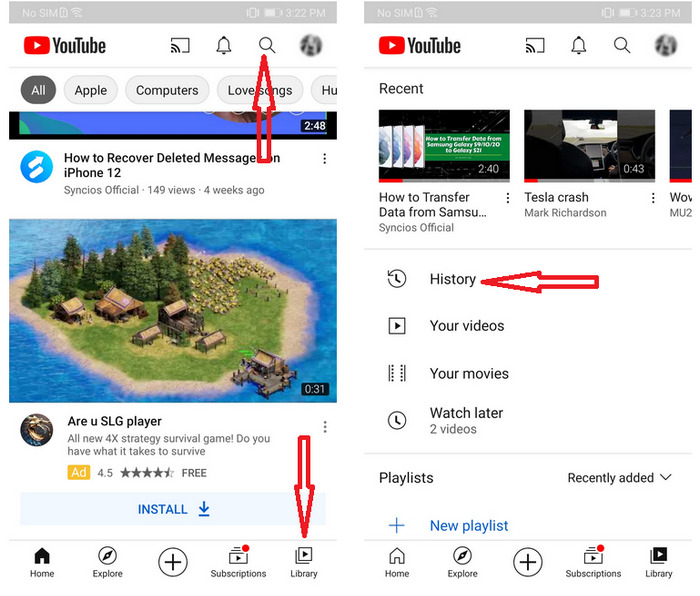Expand the Recently added sort dropdown
Screen dimensions: 700x596
tap(620, 478)
